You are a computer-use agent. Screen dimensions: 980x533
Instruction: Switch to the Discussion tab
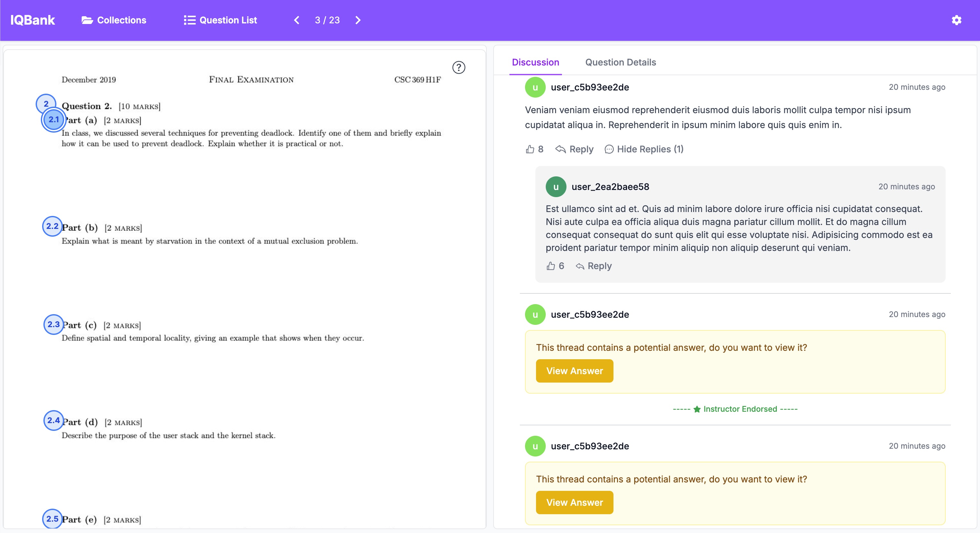535,62
